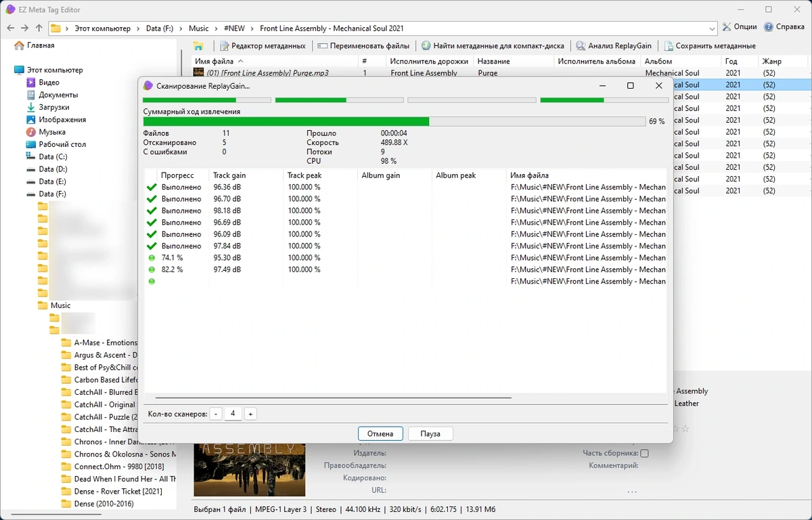This screenshot has width=812, height=520.
Task: Click the total extraction progress bar
Action: [394, 121]
